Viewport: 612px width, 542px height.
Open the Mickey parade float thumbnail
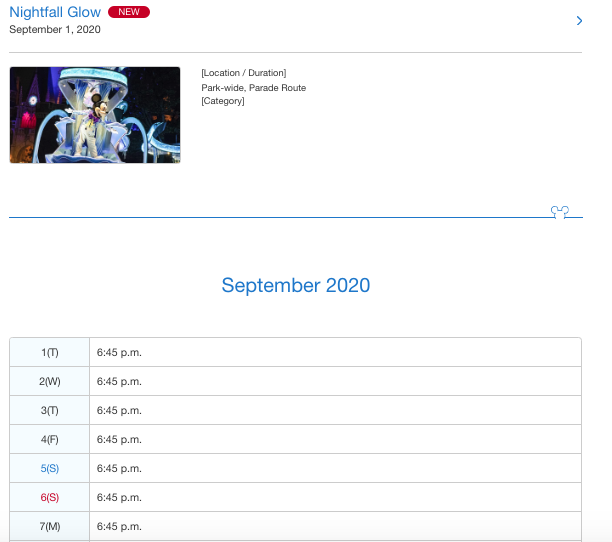click(95, 115)
